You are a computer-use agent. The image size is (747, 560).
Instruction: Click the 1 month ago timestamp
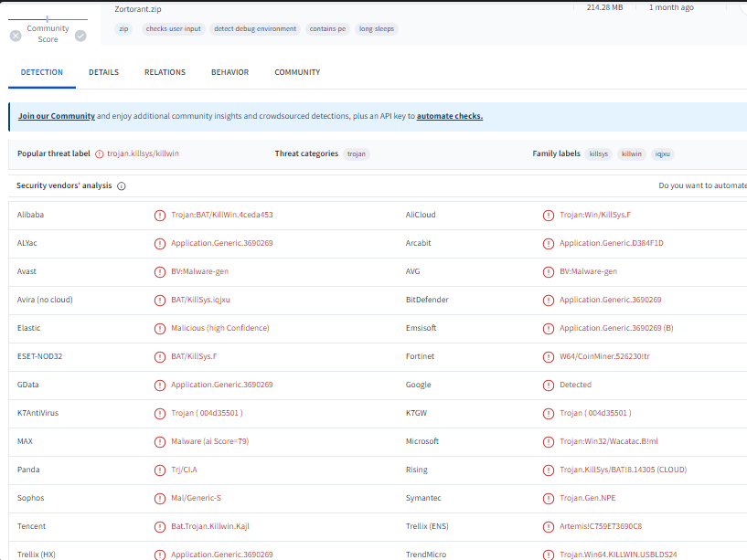[x=671, y=7]
